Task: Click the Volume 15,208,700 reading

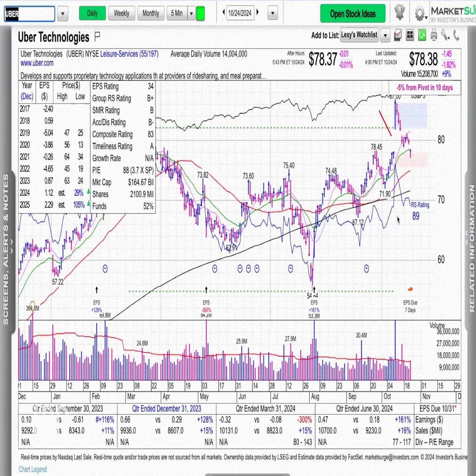Action: click(419, 74)
